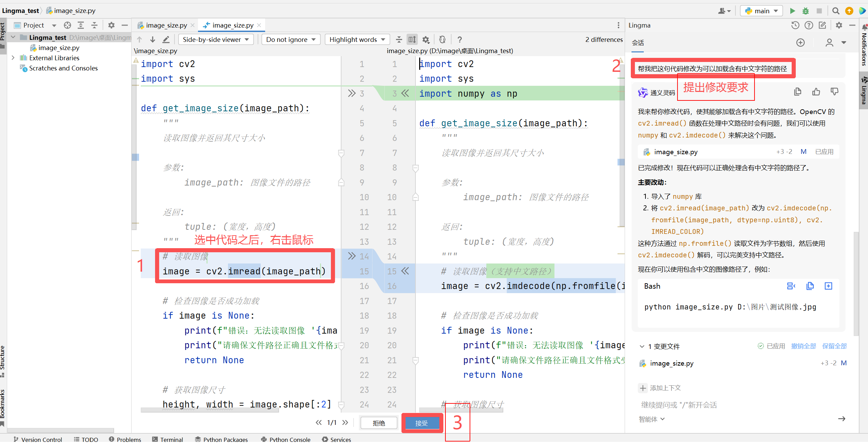This screenshot has width=868, height=448.
Task: Open diff viewer settings gear
Action: pyautogui.click(x=426, y=39)
